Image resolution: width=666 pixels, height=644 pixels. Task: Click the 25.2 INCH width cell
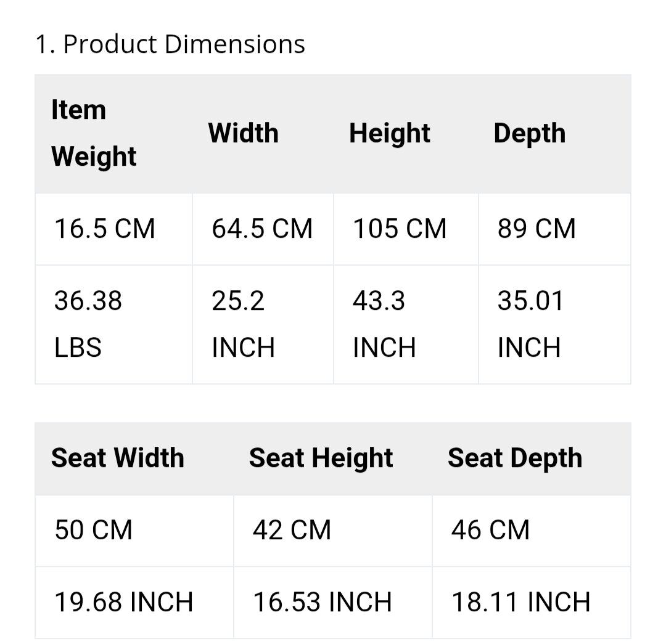(x=243, y=324)
